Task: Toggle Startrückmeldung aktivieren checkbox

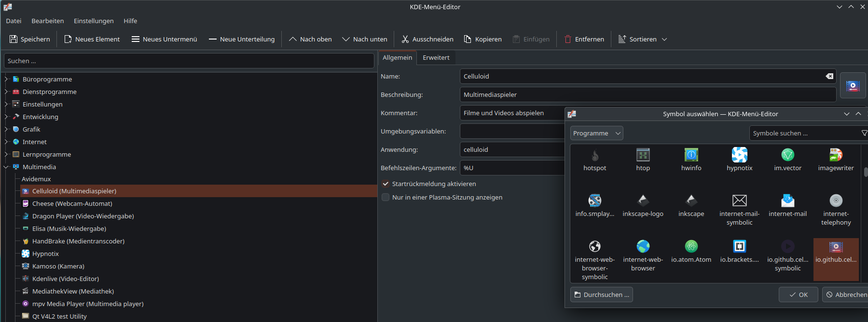Action: 386,184
